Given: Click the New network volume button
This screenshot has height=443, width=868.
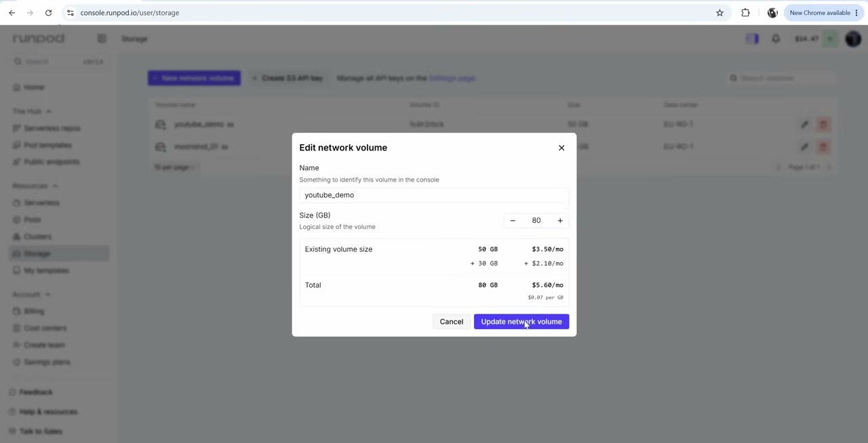Looking at the screenshot, I should 194,78.
